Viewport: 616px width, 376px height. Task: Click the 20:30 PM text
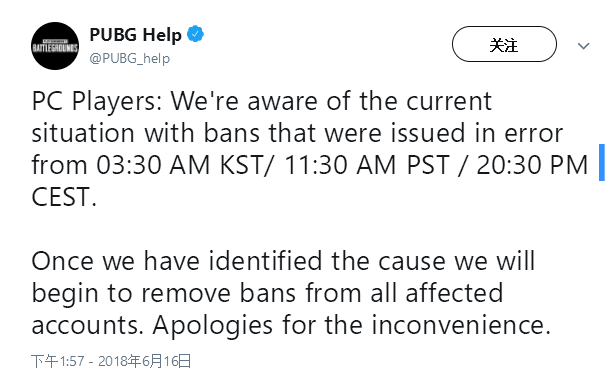pyautogui.click(x=532, y=165)
